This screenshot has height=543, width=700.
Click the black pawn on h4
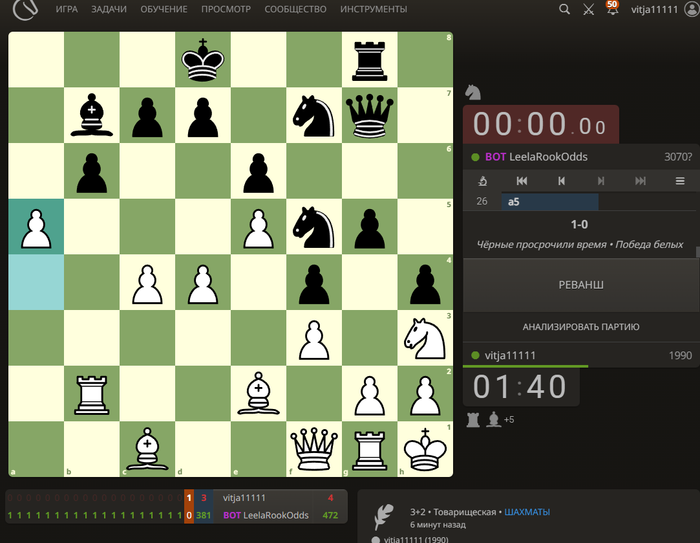(425, 283)
